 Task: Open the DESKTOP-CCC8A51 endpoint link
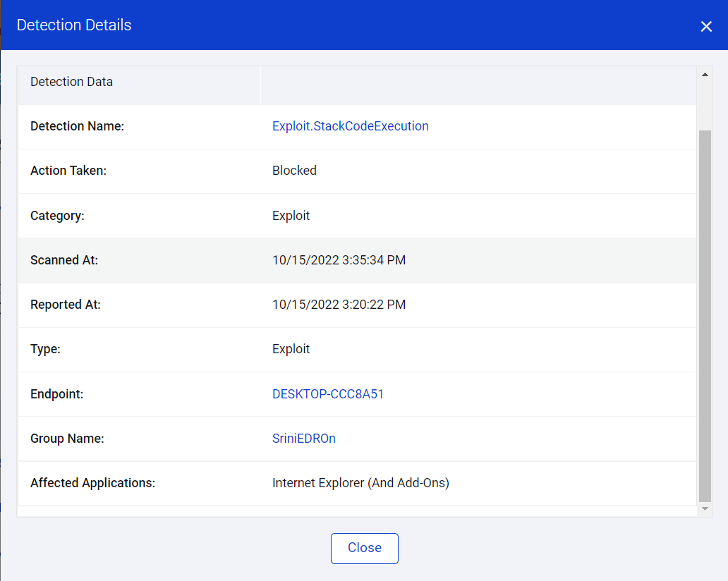coord(328,394)
